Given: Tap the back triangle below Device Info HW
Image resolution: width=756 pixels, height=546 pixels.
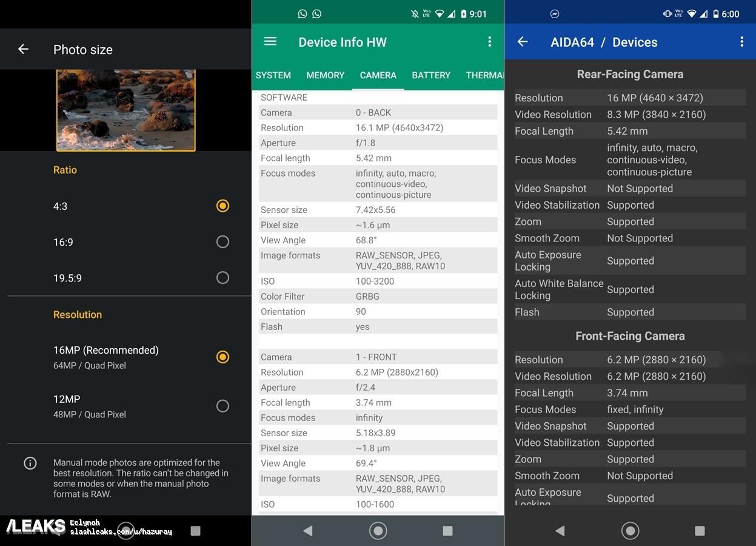Looking at the screenshot, I should tap(308, 531).
